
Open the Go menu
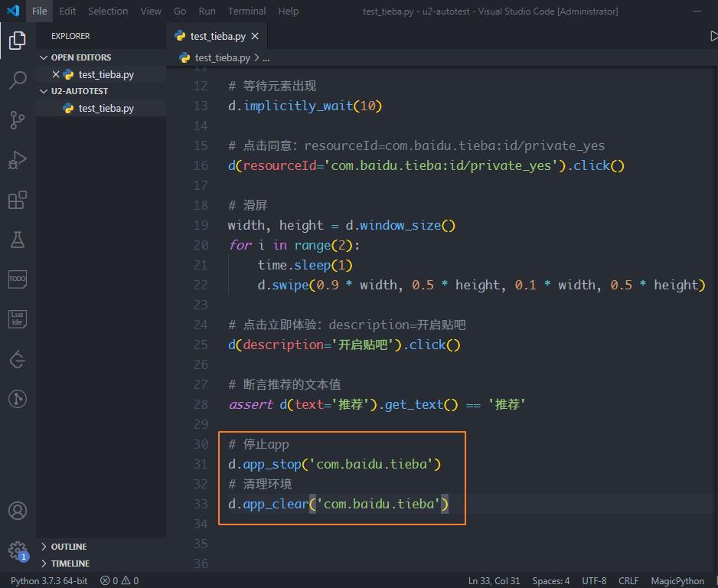[x=180, y=11]
